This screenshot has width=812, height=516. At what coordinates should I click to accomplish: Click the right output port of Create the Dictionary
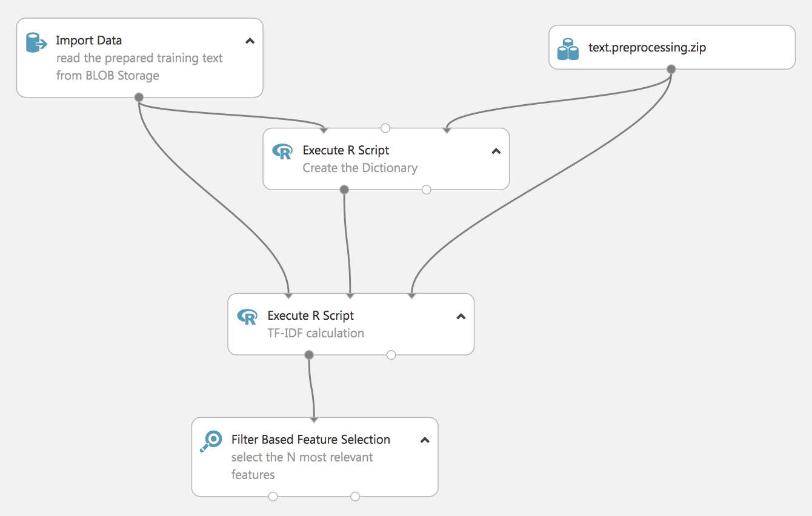tap(426, 190)
